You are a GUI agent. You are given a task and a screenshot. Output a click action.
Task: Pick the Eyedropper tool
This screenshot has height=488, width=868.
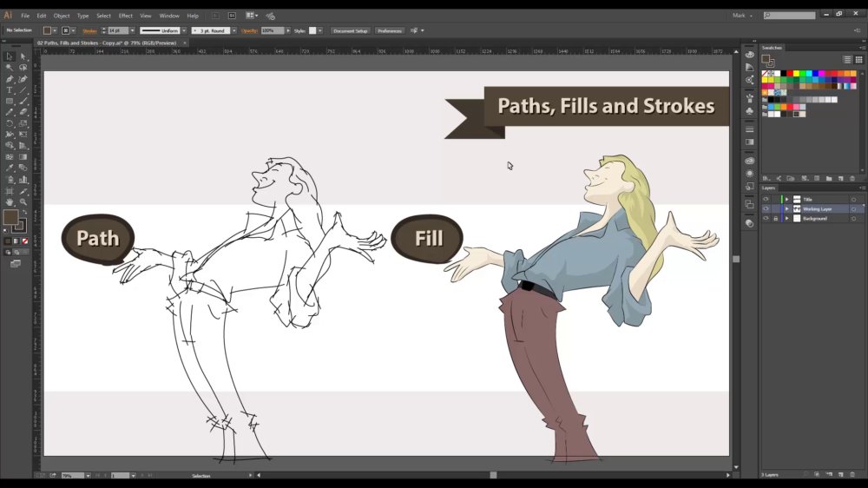(10, 168)
